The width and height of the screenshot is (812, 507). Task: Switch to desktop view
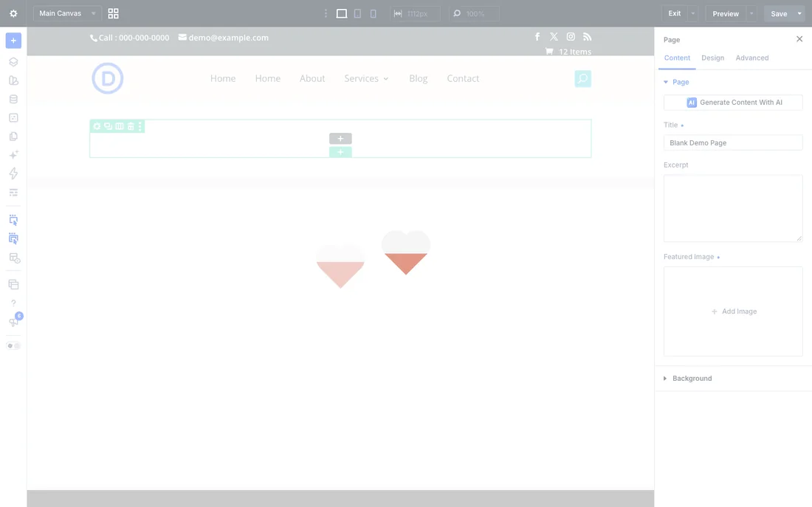(x=342, y=13)
